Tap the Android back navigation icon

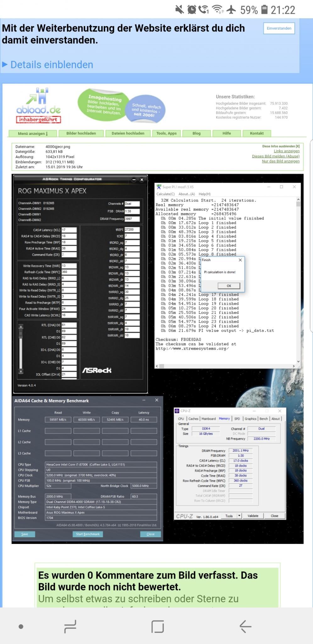(x=245, y=626)
